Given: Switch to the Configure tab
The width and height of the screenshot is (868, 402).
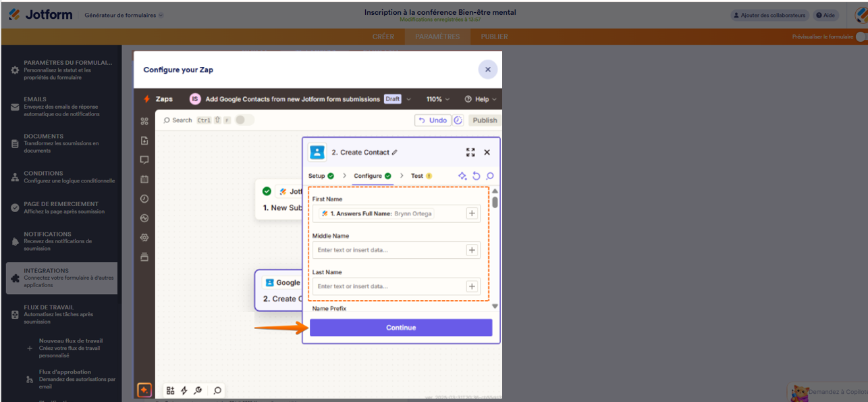Looking at the screenshot, I should pyautogui.click(x=372, y=176).
